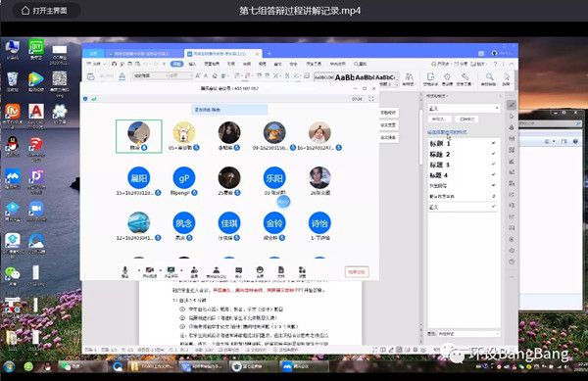Open the apps grid icon in meeting toolbar
The height and width of the screenshot is (381, 588).
302,272
